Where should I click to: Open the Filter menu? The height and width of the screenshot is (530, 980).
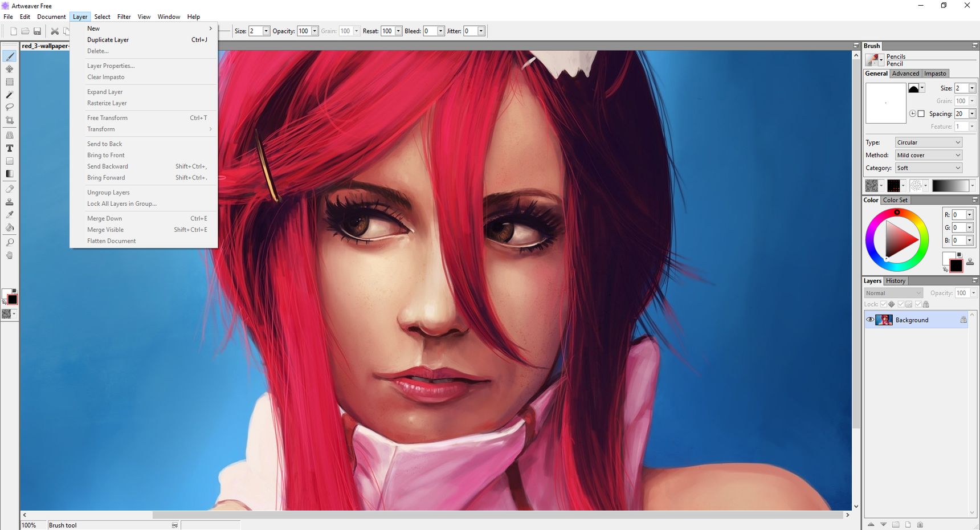(124, 17)
